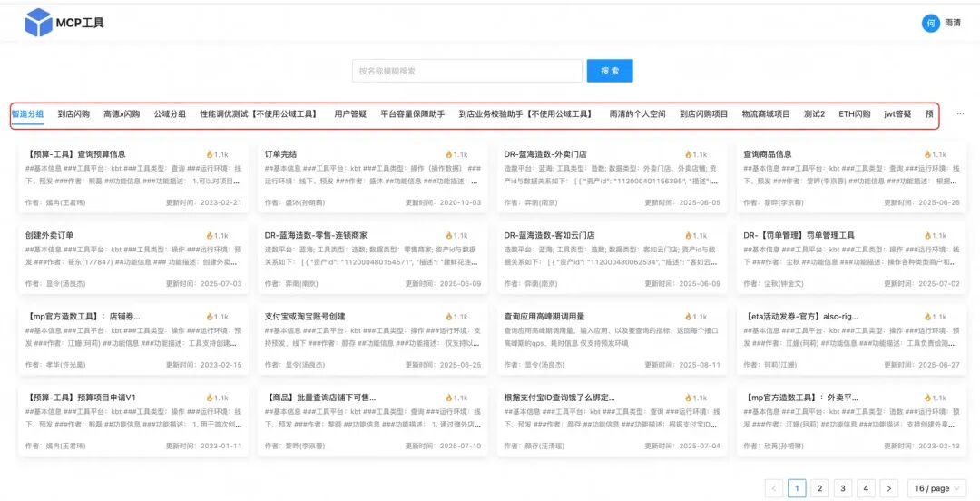Switch to the 到店闪购 tab
This screenshot has width=980, height=501.
tap(73, 114)
